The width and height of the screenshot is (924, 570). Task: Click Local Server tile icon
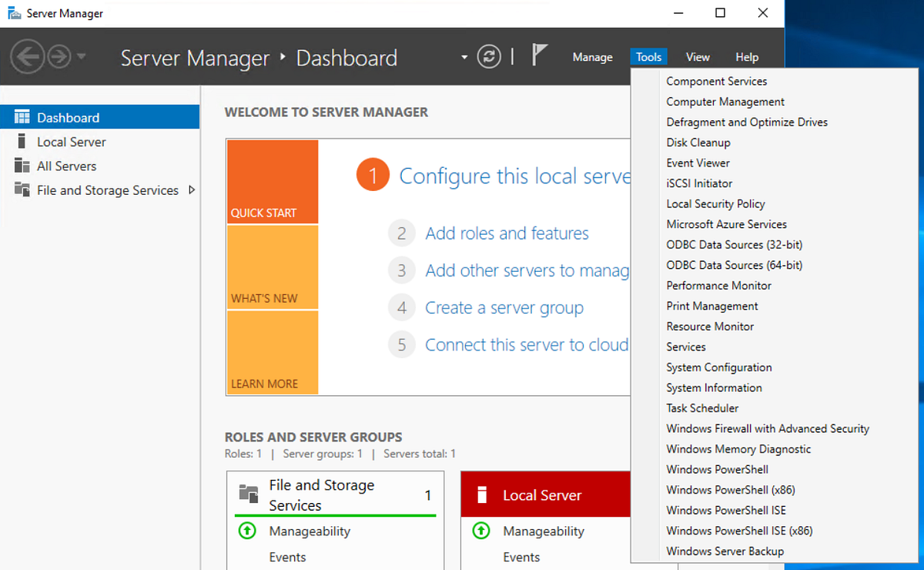coord(483,495)
